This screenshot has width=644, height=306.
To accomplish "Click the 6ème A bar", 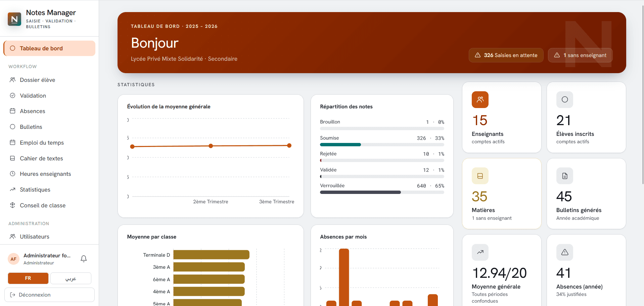I will 209,279.
